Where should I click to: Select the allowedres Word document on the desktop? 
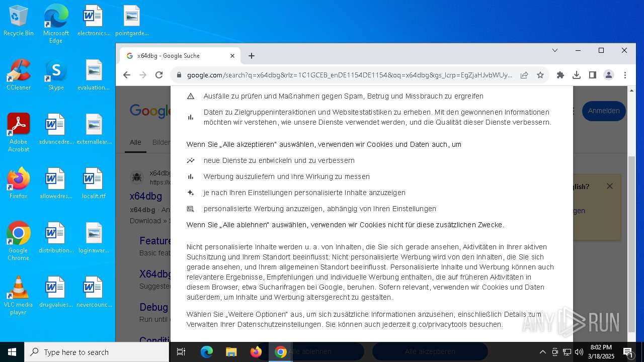pyautogui.click(x=56, y=184)
